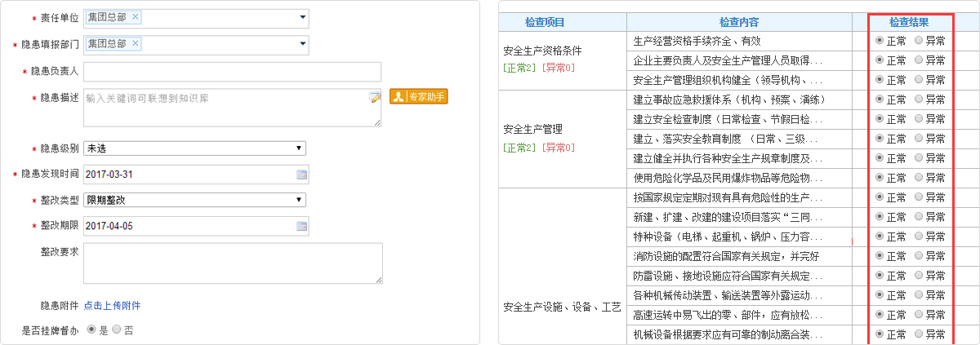Open the 隐患级别 dropdown showing 未选
Image resolution: width=980 pixels, height=345 pixels.
[195, 148]
